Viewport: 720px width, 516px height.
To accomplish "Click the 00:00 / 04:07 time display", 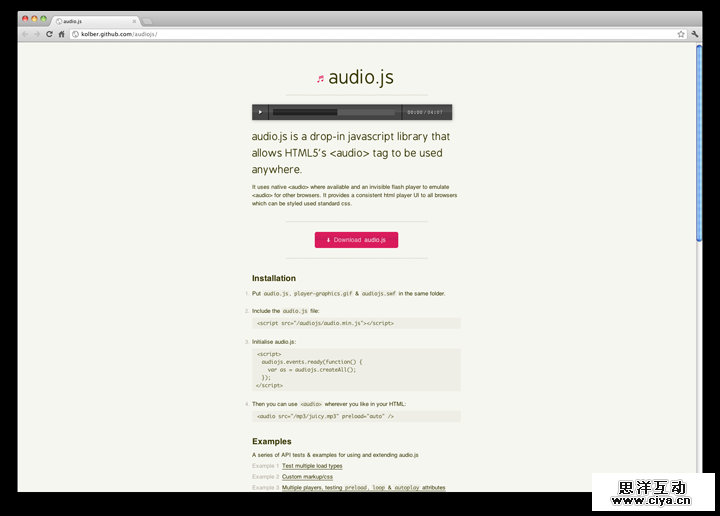I will click(425, 112).
